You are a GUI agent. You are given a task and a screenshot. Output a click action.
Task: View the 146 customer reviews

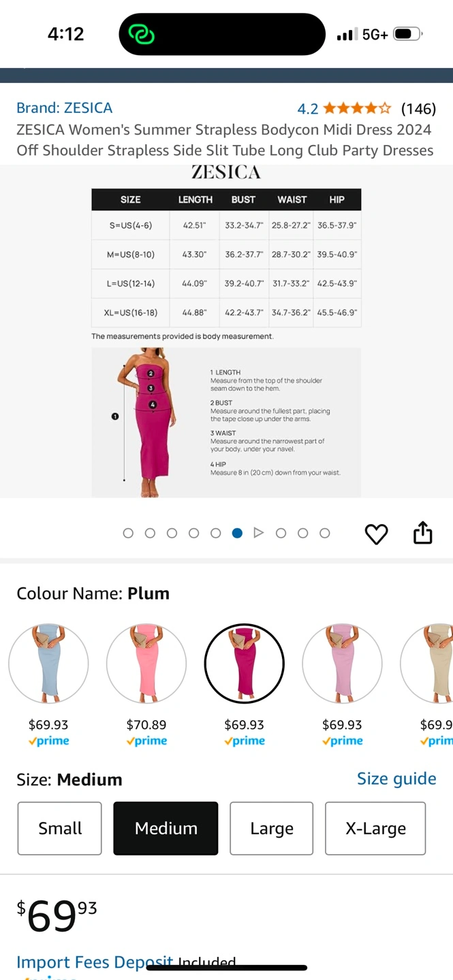418,108
